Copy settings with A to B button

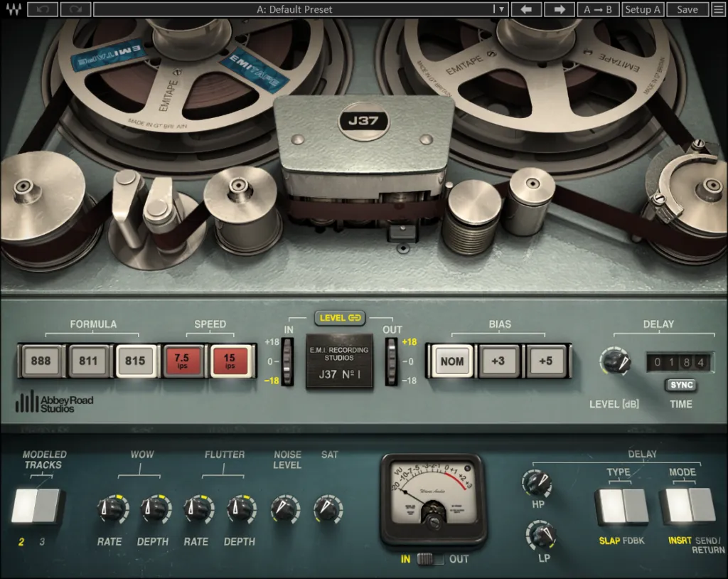597,9
